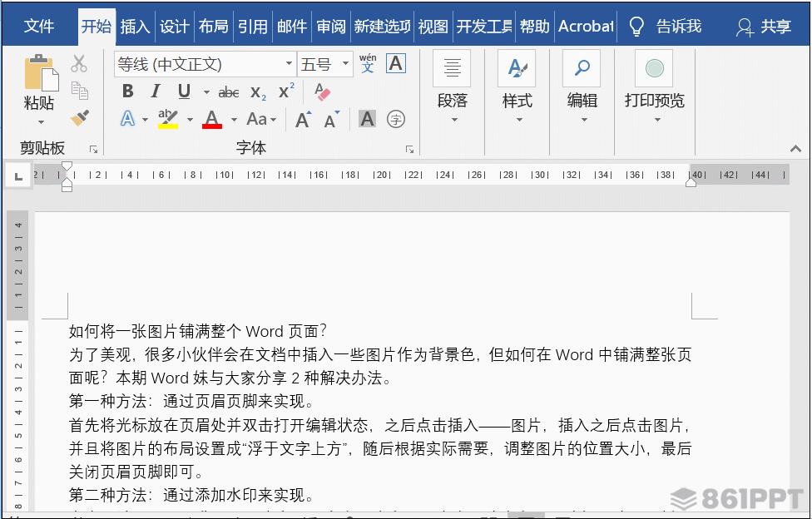Open the 新建选项 custom tab
Screen dimensions: 812x519
click(x=382, y=27)
